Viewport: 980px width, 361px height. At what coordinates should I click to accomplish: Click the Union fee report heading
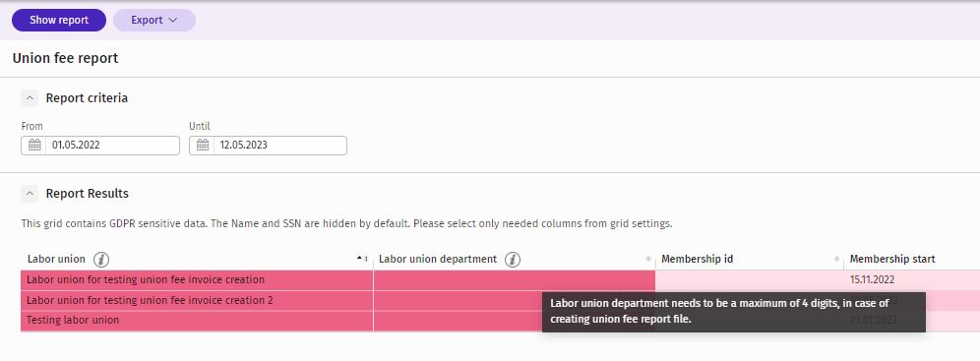click(x=65, y=59)
